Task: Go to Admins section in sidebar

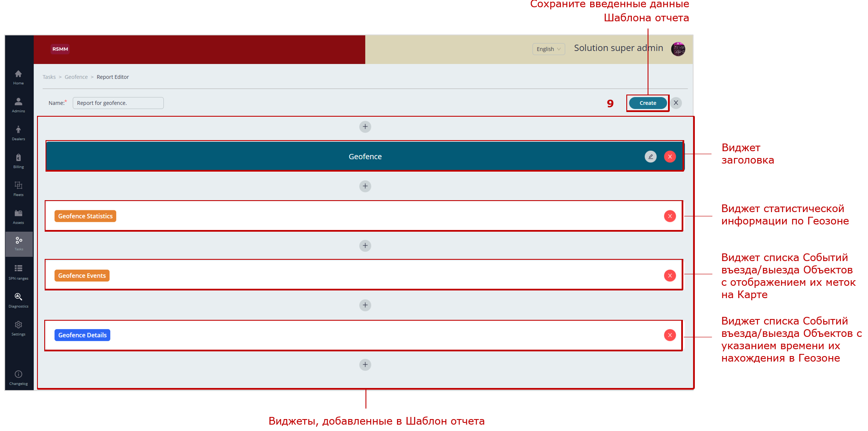Action: 18,104
